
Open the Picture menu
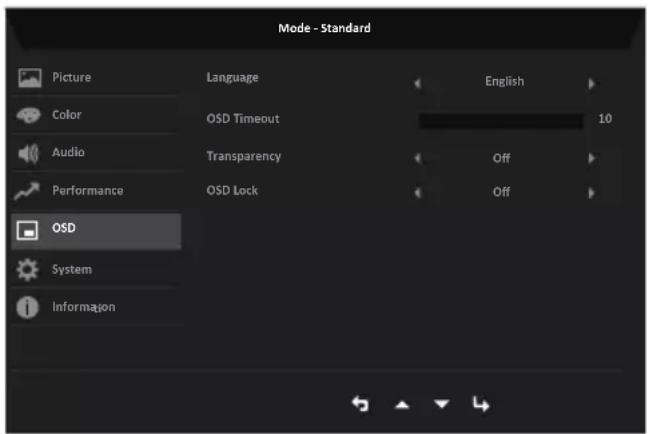click(96, 77)
